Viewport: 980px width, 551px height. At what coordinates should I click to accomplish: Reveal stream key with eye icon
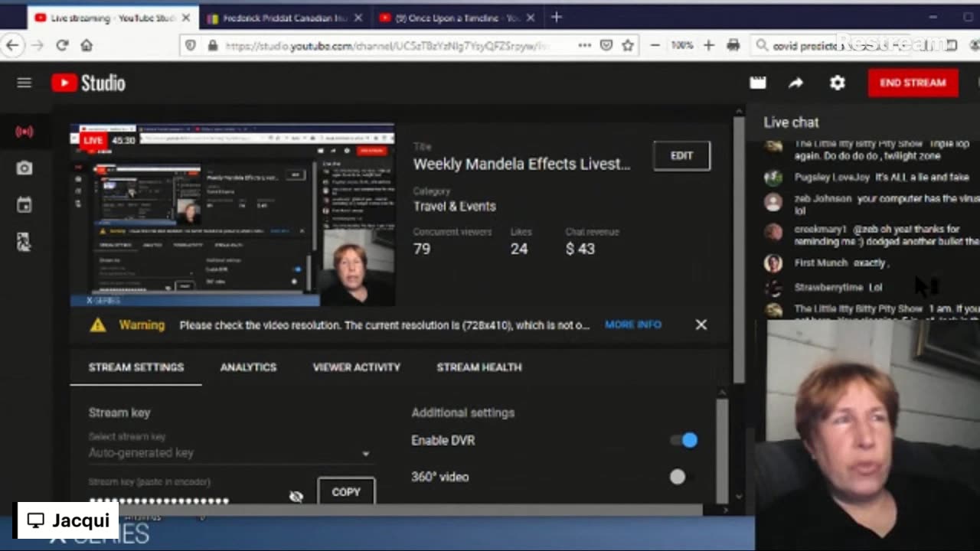(x=296, y=497)
